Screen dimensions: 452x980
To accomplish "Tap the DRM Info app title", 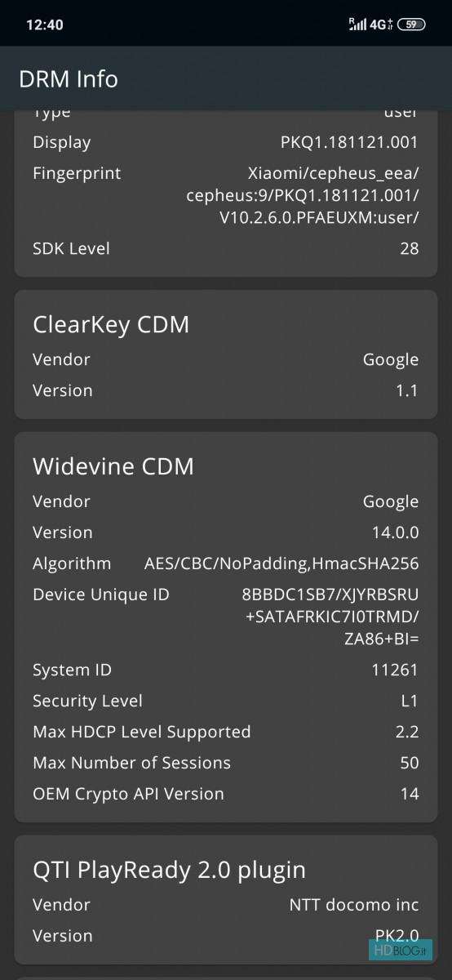I will click(x=69, y=78).
